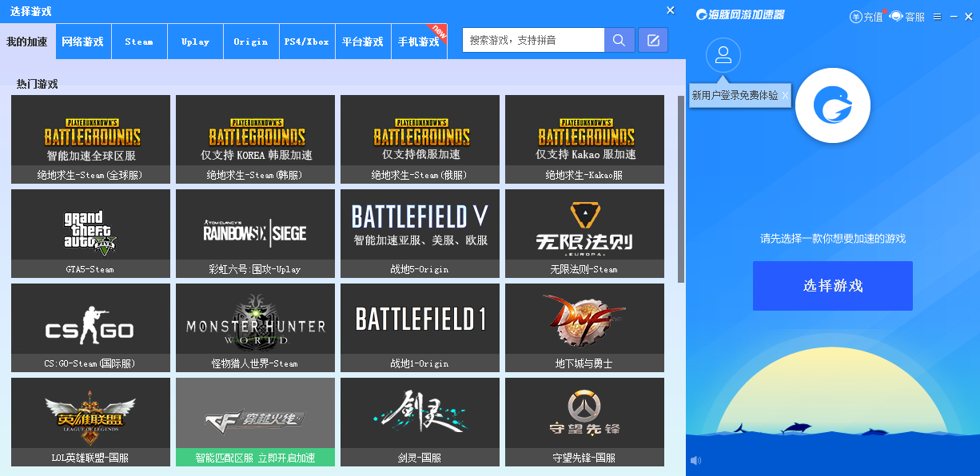Close the 选择游戏 panel
Screen dimensions: 980x476
671,10
